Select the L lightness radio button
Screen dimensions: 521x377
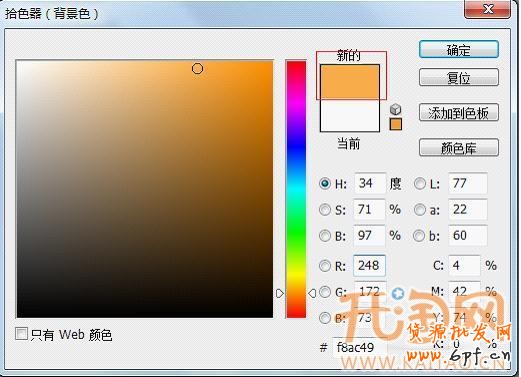pos(420,183)
